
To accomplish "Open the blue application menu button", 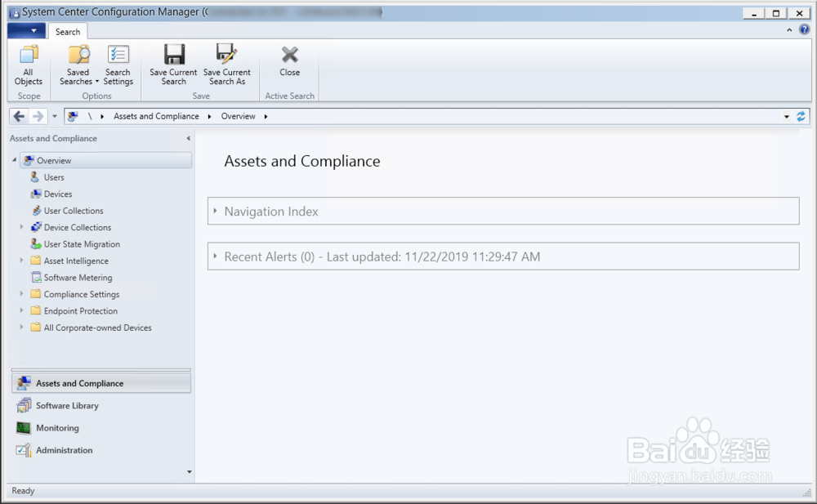I will (26, 31).
